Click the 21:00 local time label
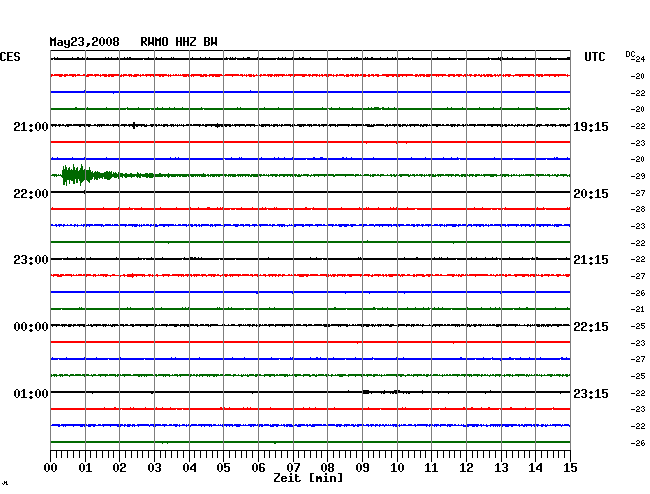650x494 pixels. [31, 126]
